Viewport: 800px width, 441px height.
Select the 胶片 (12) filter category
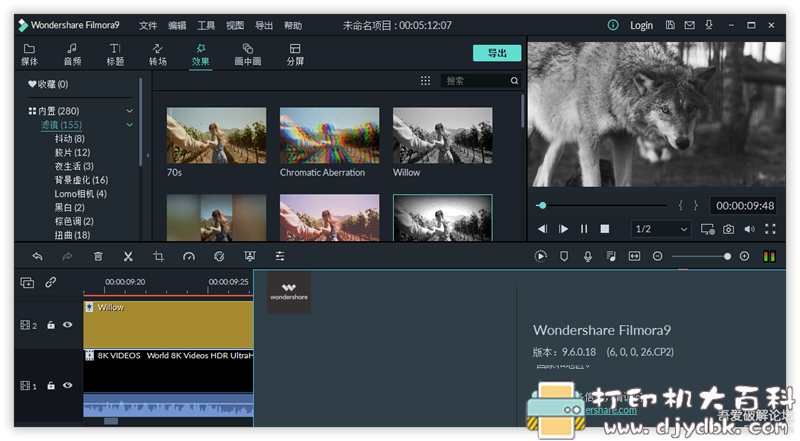(72, 153)
